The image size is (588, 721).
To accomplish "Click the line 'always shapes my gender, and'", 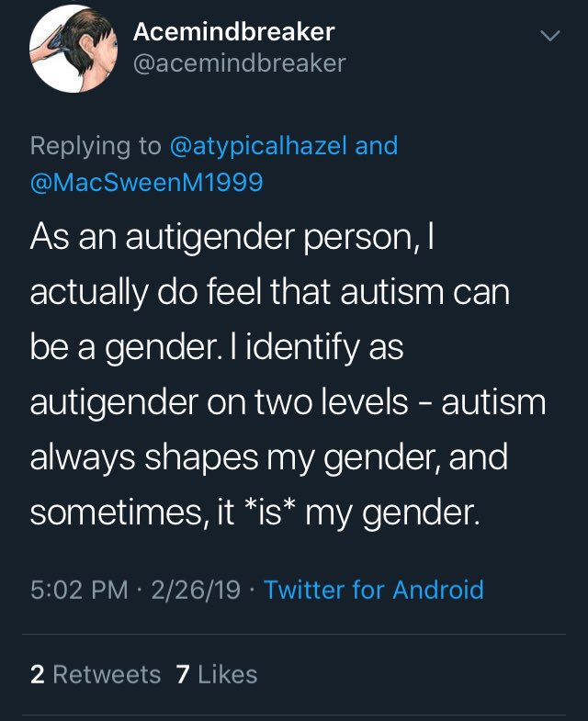I will [x=269, y=457].
